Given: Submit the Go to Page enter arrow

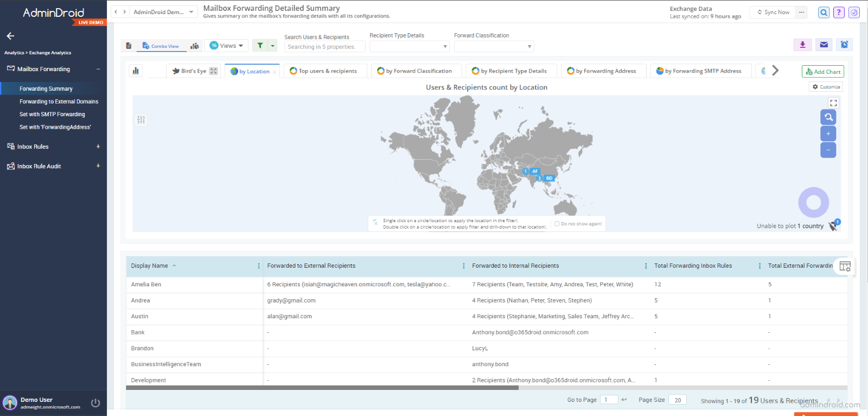Looking at the screenshot, I should 624,400.
